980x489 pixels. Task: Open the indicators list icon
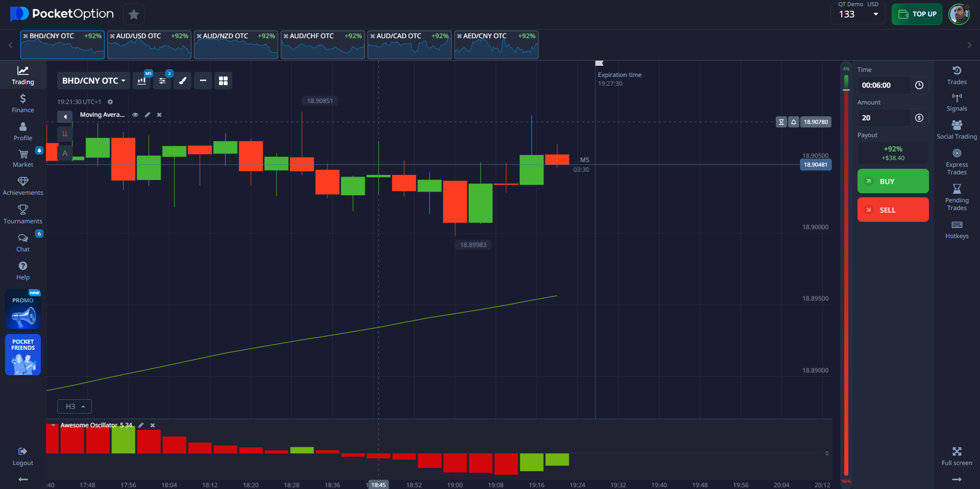click(x=162, y=81)
